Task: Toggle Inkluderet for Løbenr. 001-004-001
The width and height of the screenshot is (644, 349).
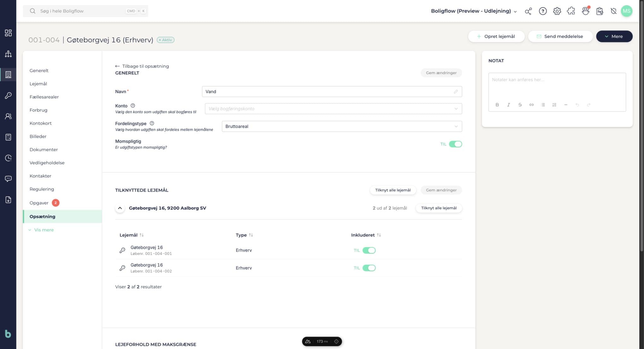Action: (369, 250)
